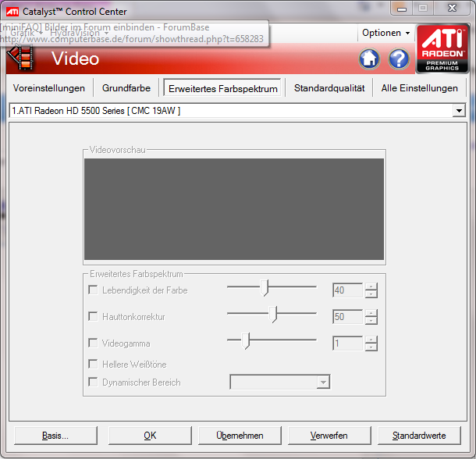Go to the Home page icon
The height and width of the screenshot is (459, 476).
click(369, 59)
